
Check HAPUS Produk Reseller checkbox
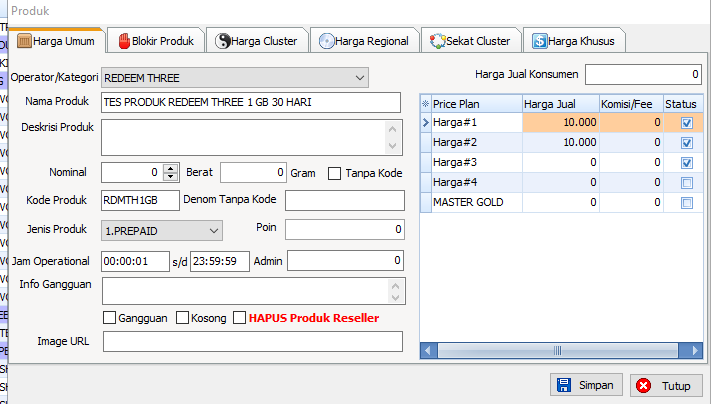239,318
